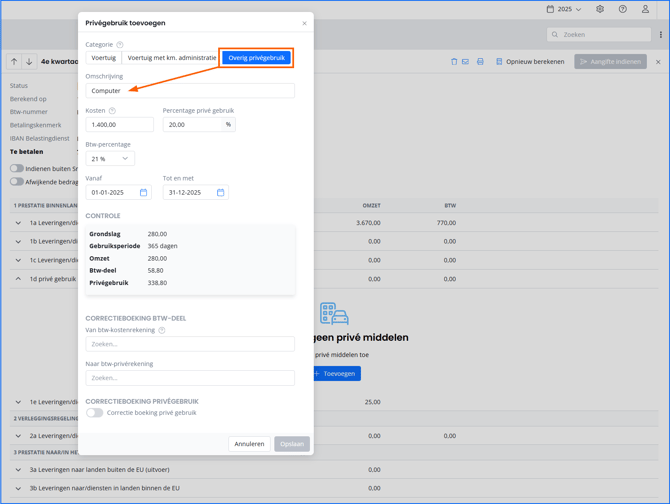This screenshot has height=504, width=670.
Task: Toggle Correctie boeking privé gebruik
Action: 94,413
